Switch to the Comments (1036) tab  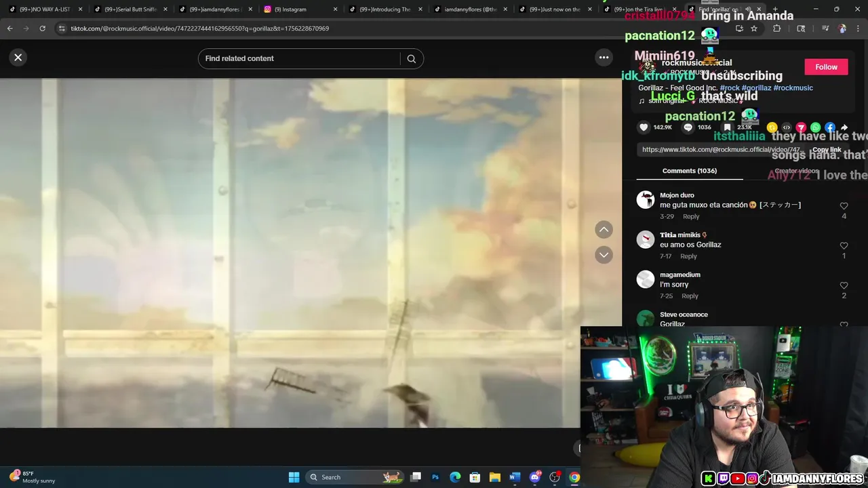(690, 171)
